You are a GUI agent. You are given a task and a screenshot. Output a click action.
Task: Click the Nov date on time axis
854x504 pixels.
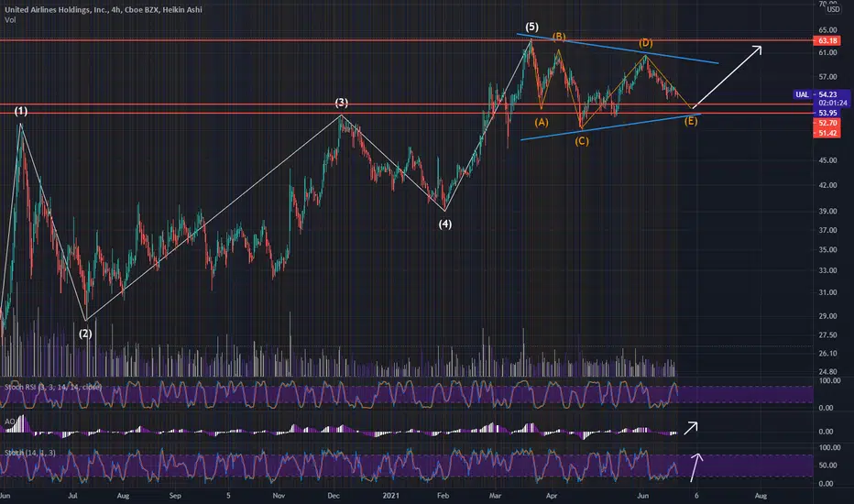[279, 496]
